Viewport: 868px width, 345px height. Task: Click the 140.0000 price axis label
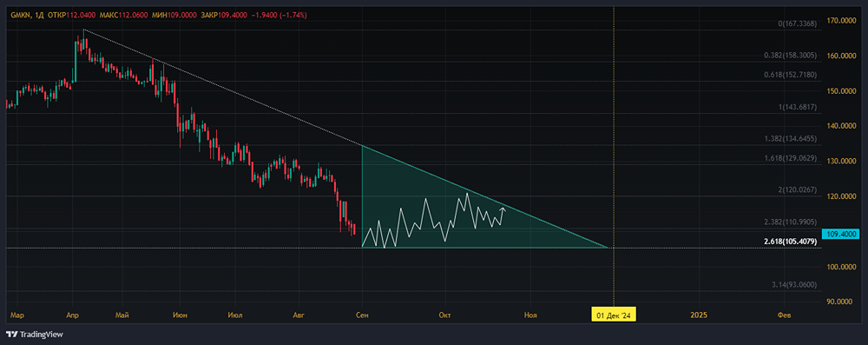pos(841,126)
